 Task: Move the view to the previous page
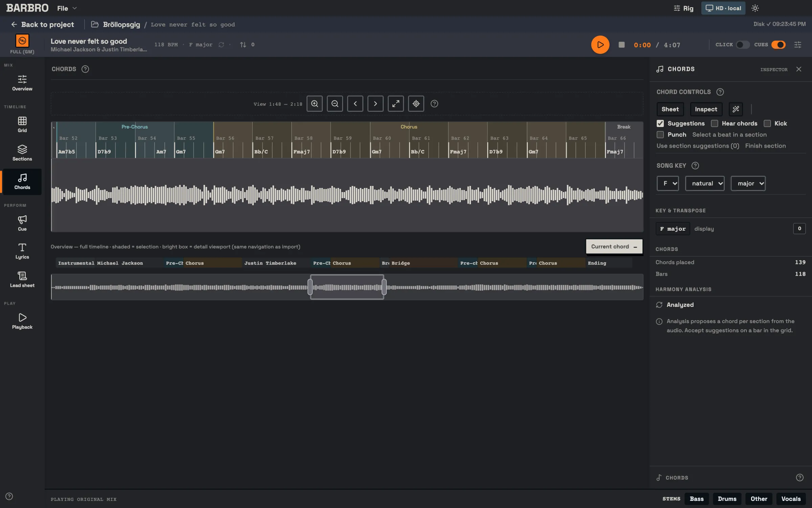(355, 104)
